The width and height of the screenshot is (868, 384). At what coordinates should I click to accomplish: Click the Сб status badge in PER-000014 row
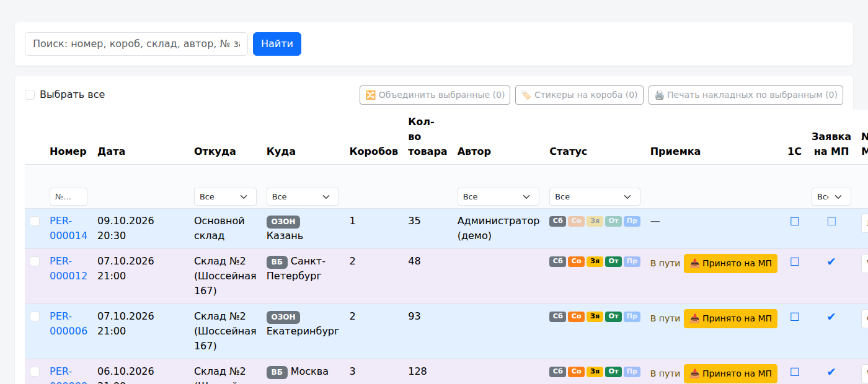pyautogui.click(x=558, y=221)
